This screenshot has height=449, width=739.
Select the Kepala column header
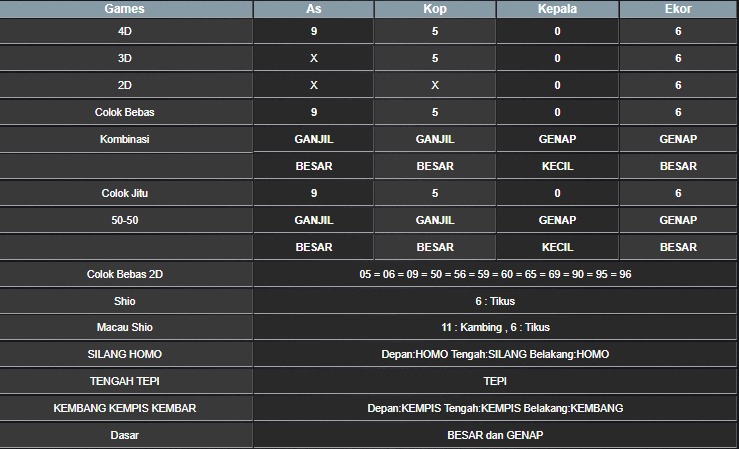tap(557, 9)
